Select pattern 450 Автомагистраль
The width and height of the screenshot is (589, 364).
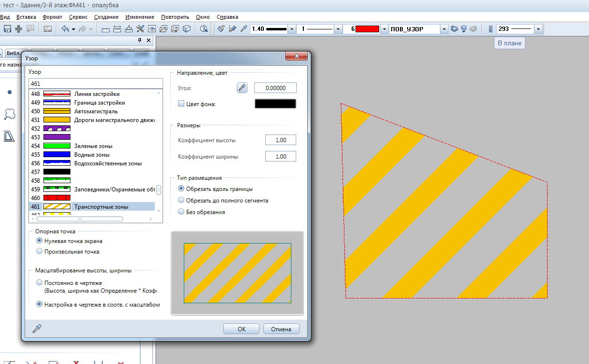[x=93, y=111]
